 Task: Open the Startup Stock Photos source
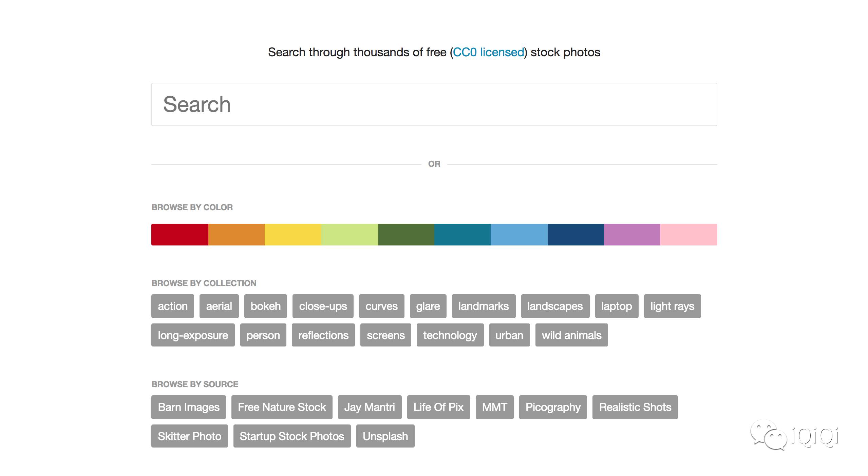(292, 436)
